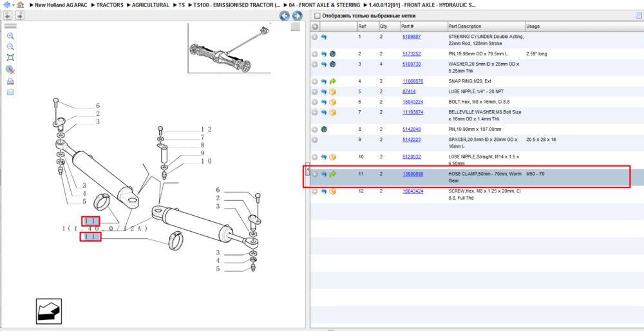Viewport: 644px width, 331px height.
Task: Open part number link 87414
Action: 409,91
